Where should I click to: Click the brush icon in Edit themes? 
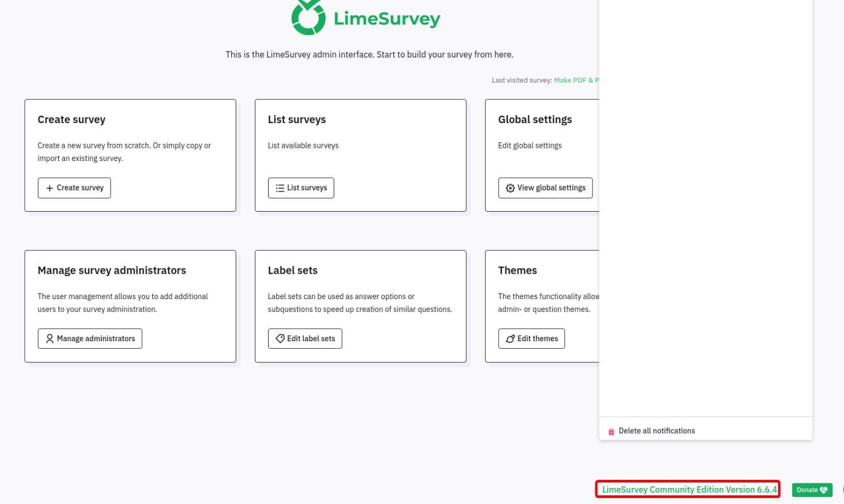(x=510, y=339)
